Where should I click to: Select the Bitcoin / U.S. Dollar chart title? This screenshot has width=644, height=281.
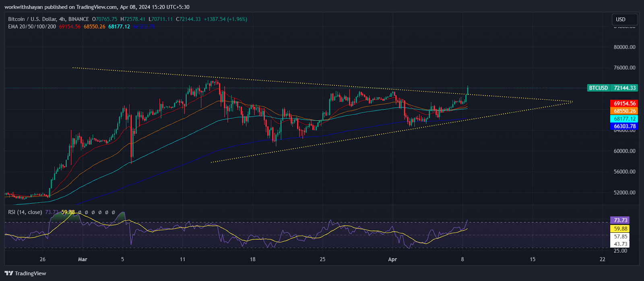(x=48, y=19)
